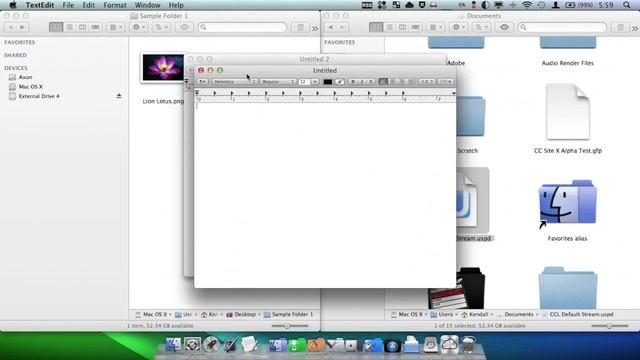
Task: Switch Documents window to Cover Flow view
Action: click(416, 27)
